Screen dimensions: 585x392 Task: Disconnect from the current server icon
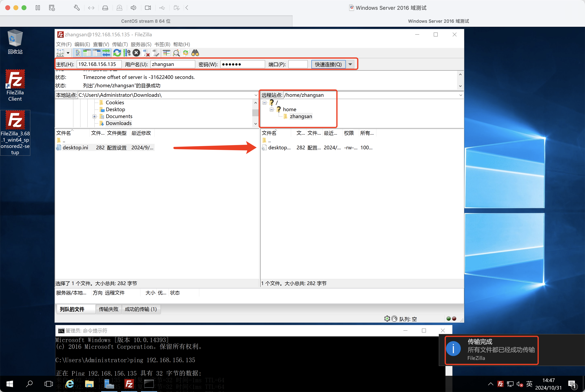pyautogui.click(x=146, y=53)
